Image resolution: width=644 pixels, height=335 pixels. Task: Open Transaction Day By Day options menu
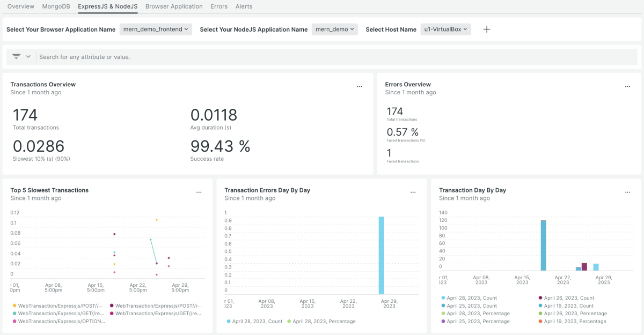(x=627, y=192)
